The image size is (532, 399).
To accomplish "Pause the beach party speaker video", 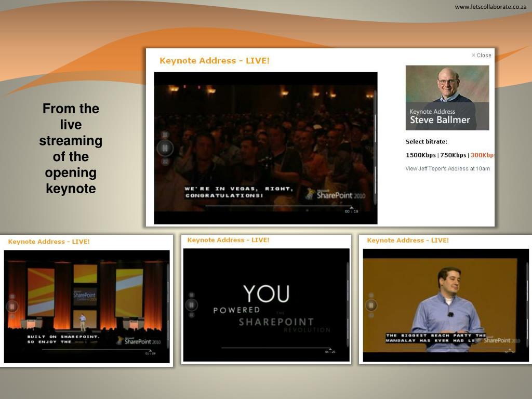I will pyautogui.click(x=371, y=305).
